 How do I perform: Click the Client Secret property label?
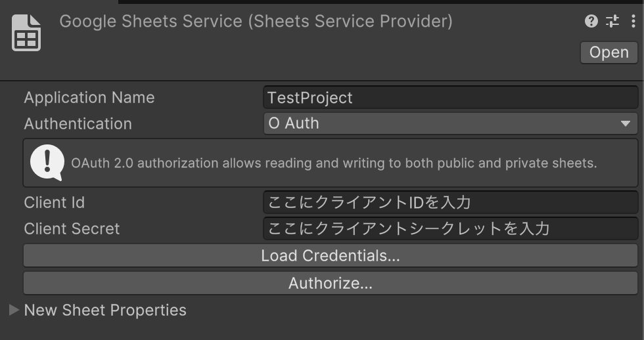tap(72, 228)
